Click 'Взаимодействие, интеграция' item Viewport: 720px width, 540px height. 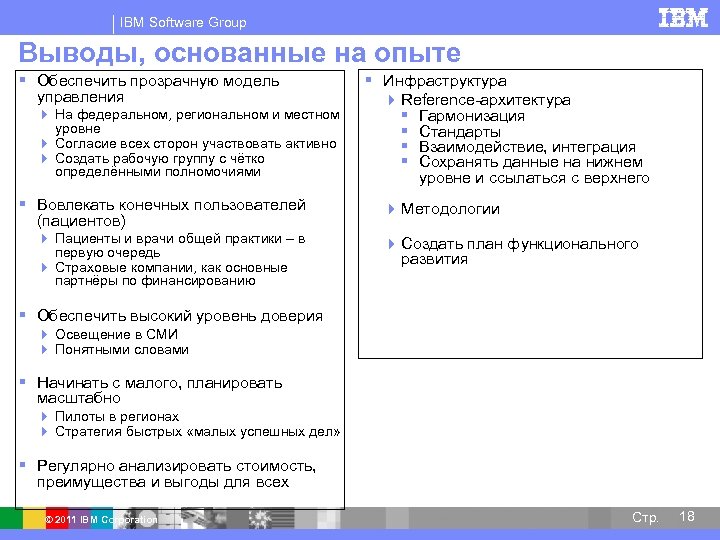click(x=528, y=147)
